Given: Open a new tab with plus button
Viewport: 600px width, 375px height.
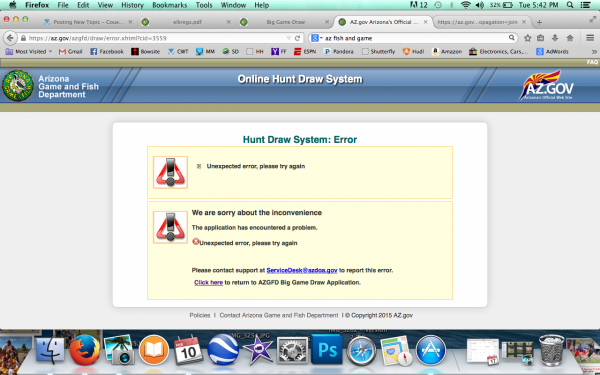Looking at the screenshot, I should click(539, 22).
